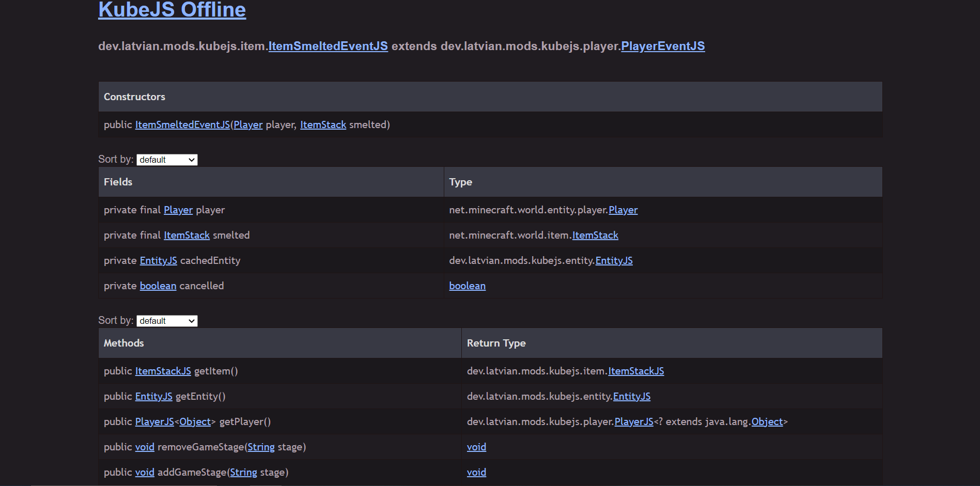Open the Fields Sort by dropdown
980x486 pixels.
pyautogui.click(x=167, y=160)
